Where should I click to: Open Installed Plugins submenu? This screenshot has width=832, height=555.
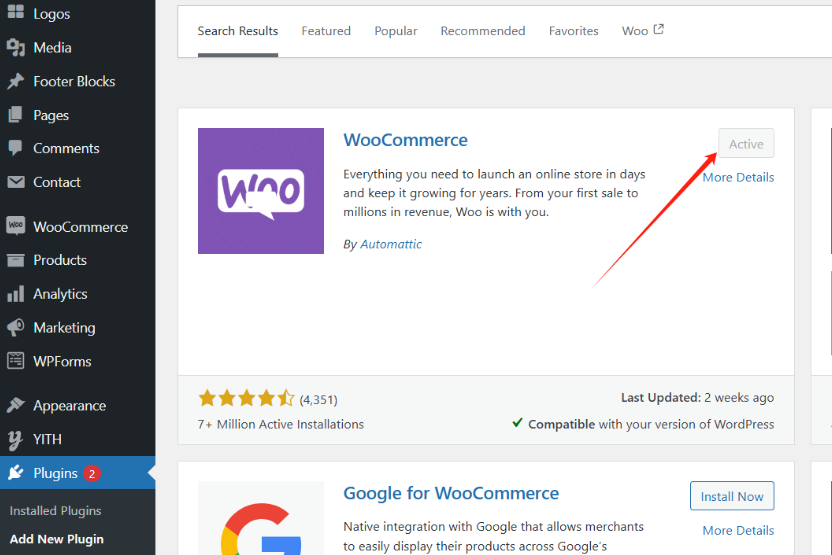coord(55,510)
